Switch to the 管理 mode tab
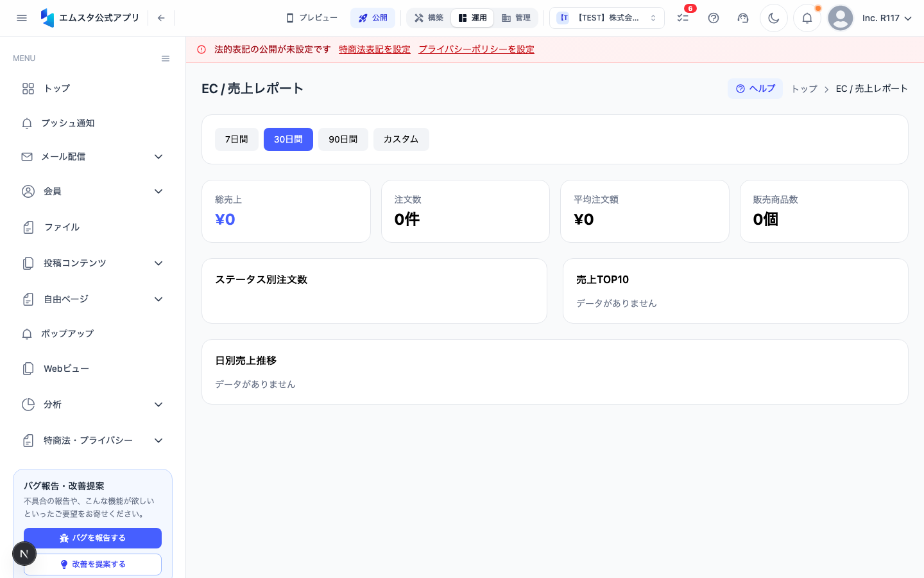 (x=516, y=18)
